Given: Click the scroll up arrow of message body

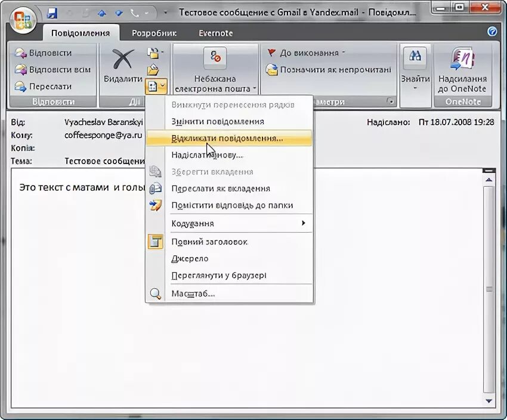Looking at the screenshot, I should coord(489,180).
